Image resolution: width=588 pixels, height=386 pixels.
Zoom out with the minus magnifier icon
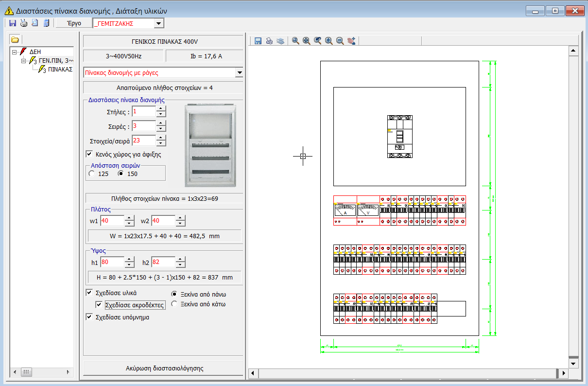tap(340, 41)
